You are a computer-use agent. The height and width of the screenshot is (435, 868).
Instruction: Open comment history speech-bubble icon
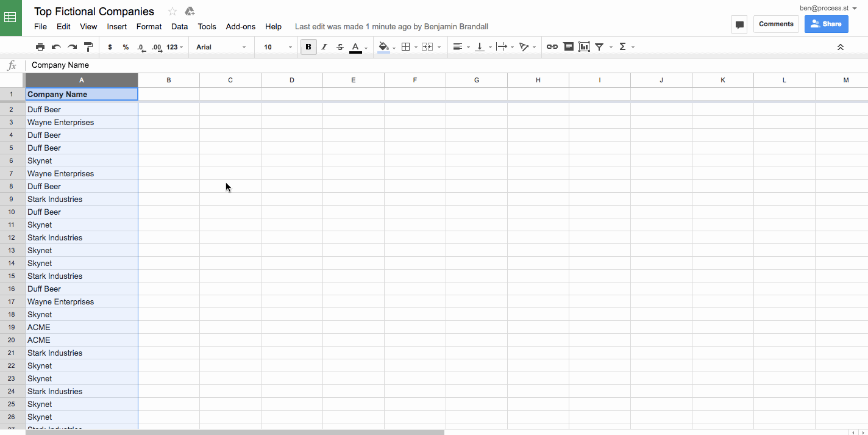point(739,24)
